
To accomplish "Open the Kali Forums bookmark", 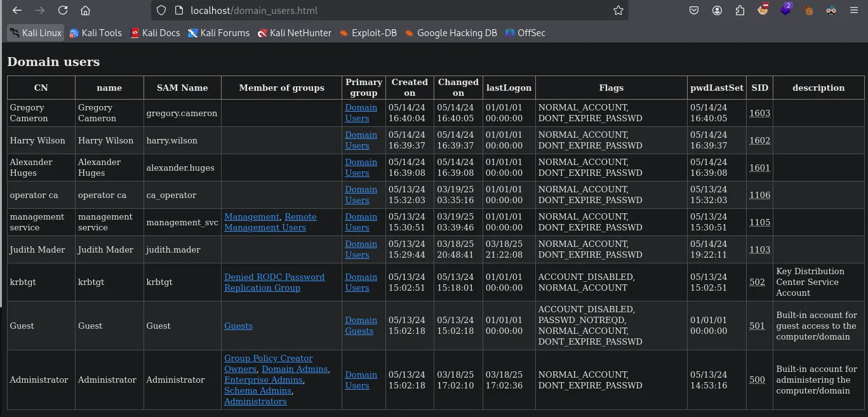I will 218,33.
